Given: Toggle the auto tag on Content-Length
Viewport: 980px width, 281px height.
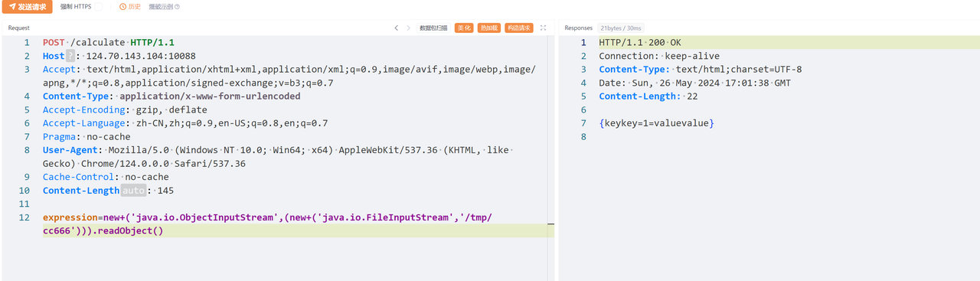Looking at the screenshot, I should pos(133,190).
